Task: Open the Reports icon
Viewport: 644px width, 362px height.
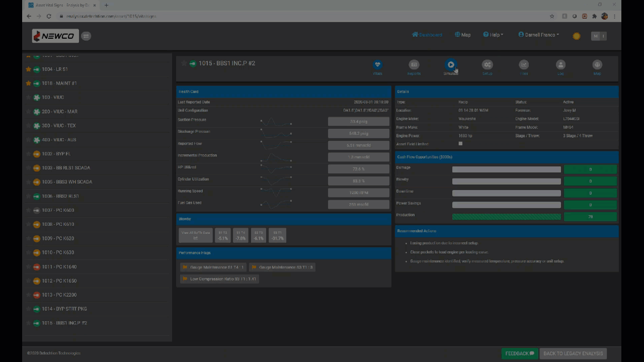Action: pos(414,64)
